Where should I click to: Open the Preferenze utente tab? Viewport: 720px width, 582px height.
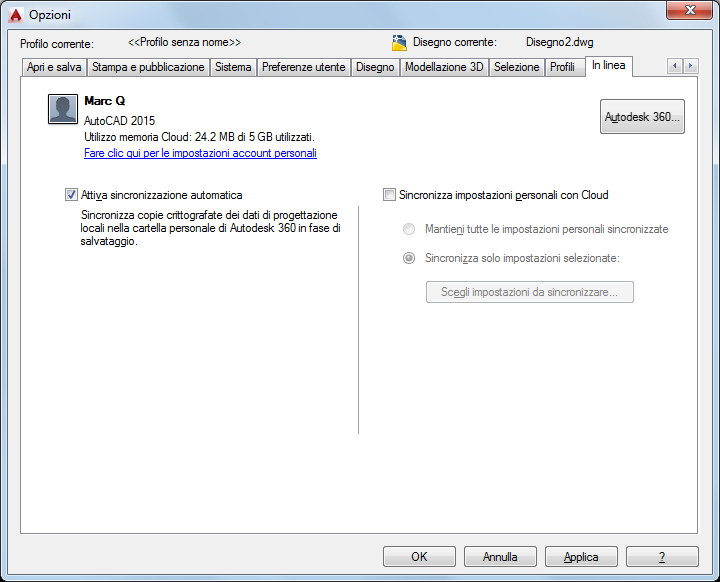(x=303, y=67)
